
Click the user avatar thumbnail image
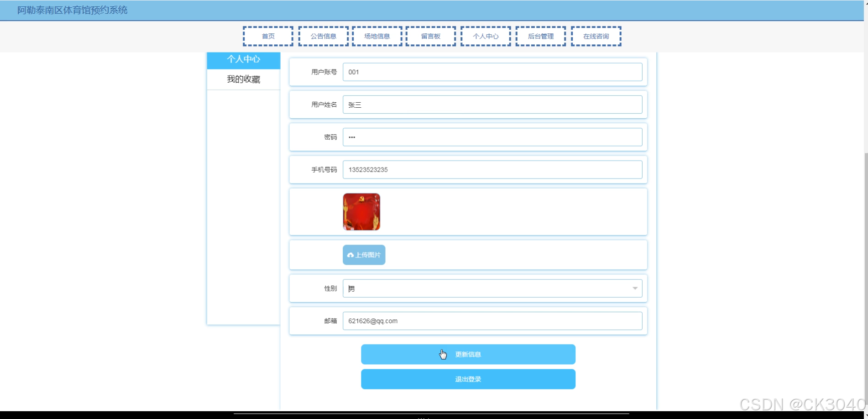pos(361,211)
